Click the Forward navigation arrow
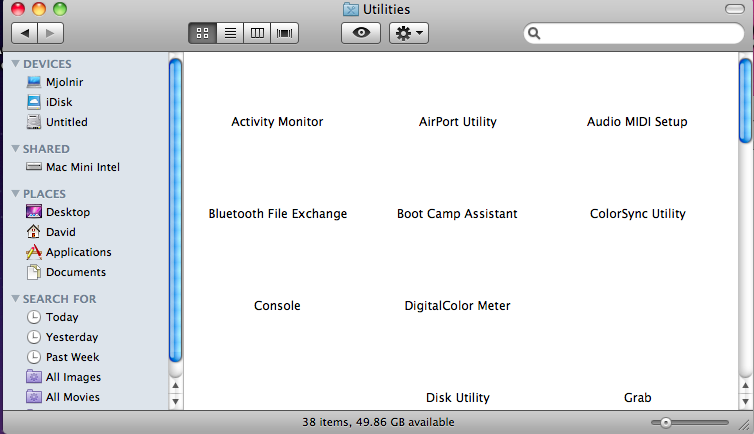Screen dimensions: 754x434 click(50, 33)
